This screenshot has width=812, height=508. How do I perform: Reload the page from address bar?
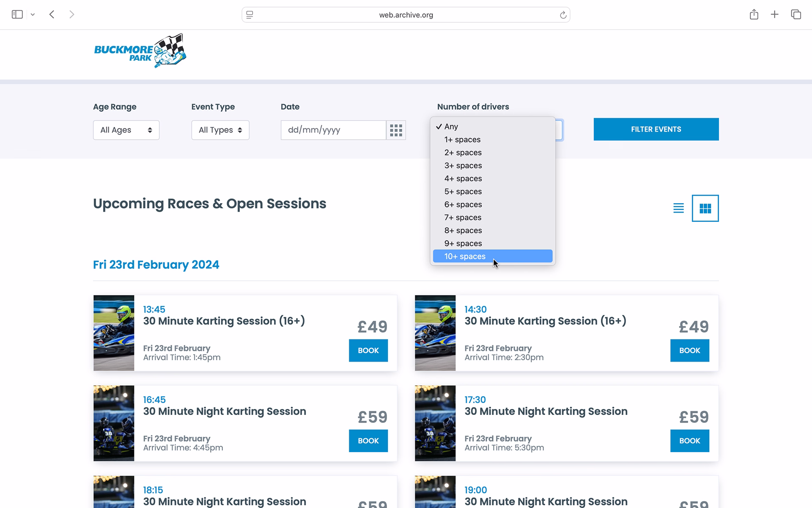563,15
